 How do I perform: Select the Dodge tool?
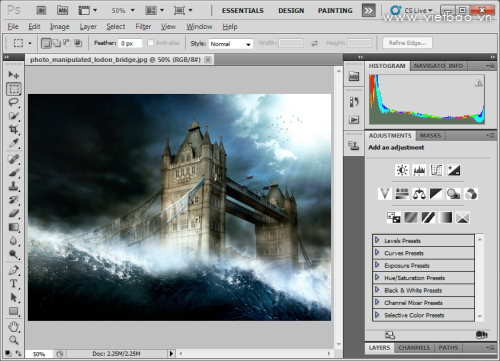point(13,254)
